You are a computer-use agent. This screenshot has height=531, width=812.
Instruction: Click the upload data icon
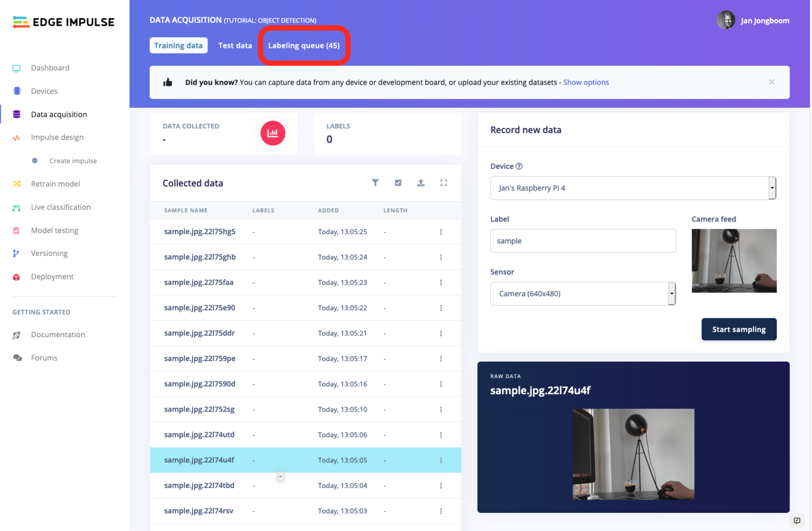pos(421,183)
